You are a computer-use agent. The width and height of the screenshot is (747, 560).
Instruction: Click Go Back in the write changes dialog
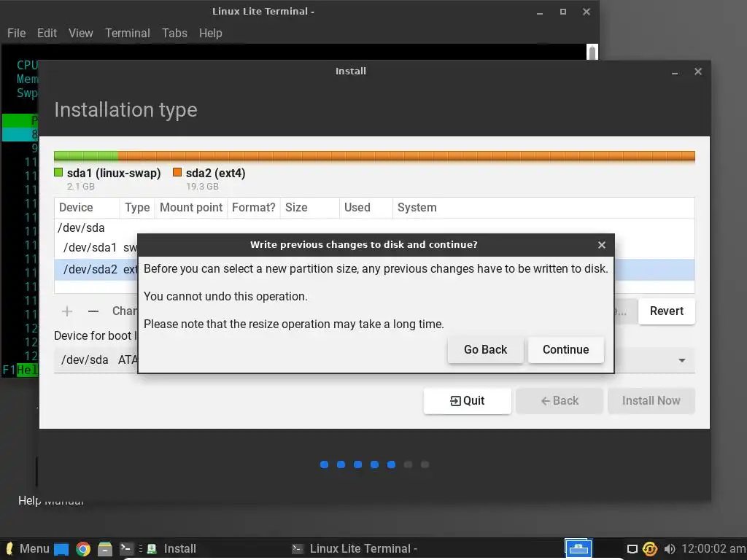tap(485, 349)
